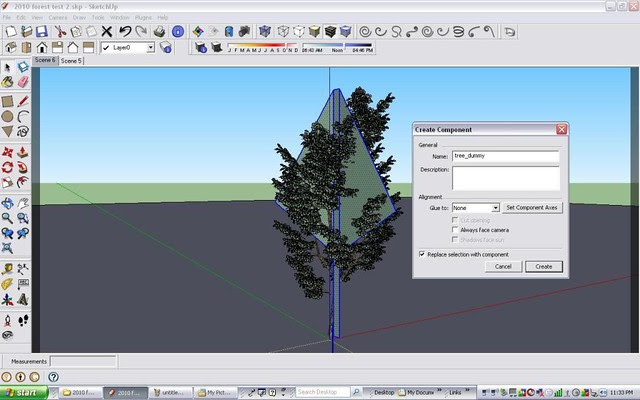Screen dimensions: 640x400
Task: Click Cancel in Create Component dialog
Action: click(x=503, y=267)
